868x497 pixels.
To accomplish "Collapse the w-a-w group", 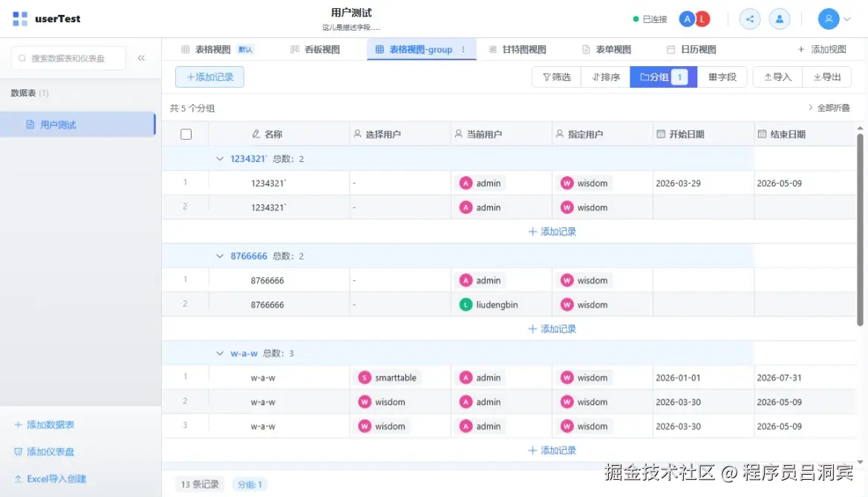I will [x=220, y=353].
